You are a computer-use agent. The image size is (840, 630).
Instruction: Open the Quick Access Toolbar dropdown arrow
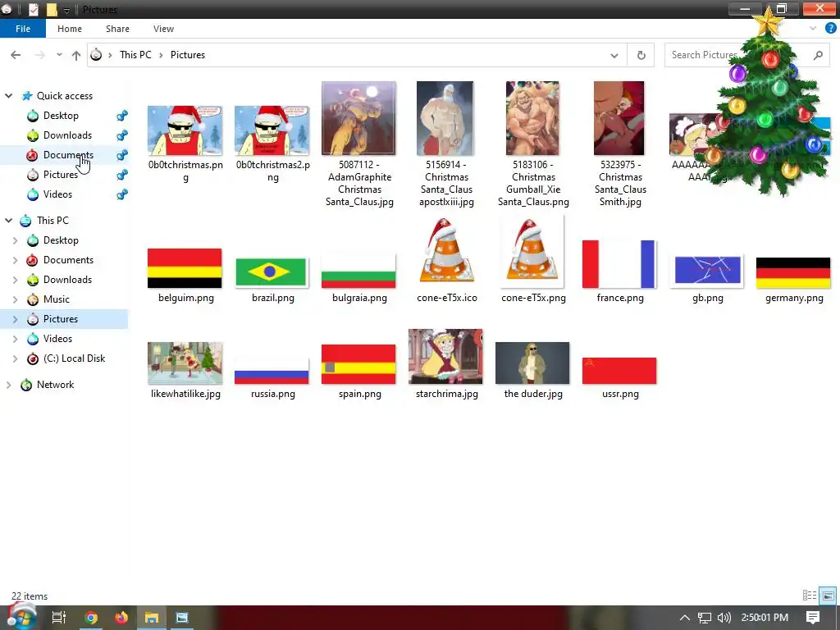[67, 10]
